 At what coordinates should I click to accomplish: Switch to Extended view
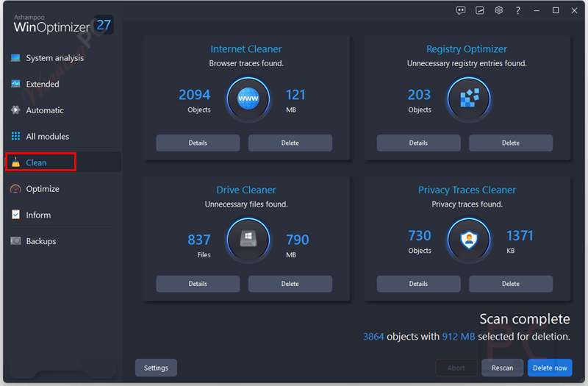point(43,84)
